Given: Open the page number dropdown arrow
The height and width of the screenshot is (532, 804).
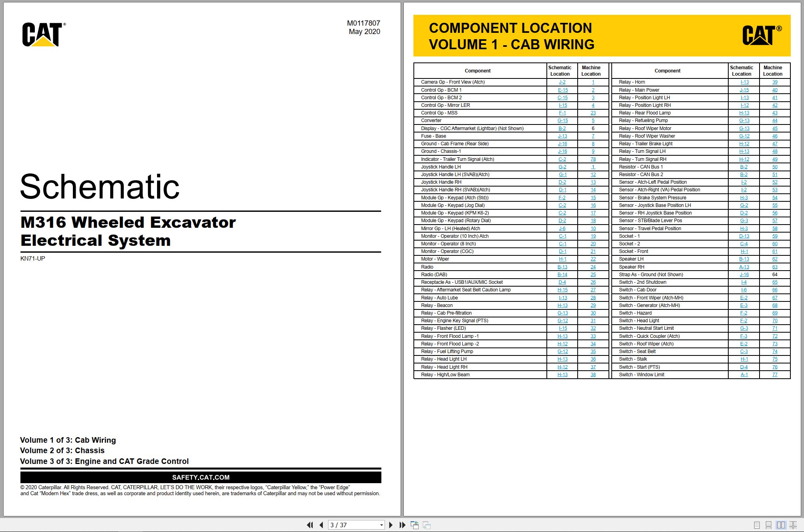Looking at the screenshot, I should pos(381,525).
